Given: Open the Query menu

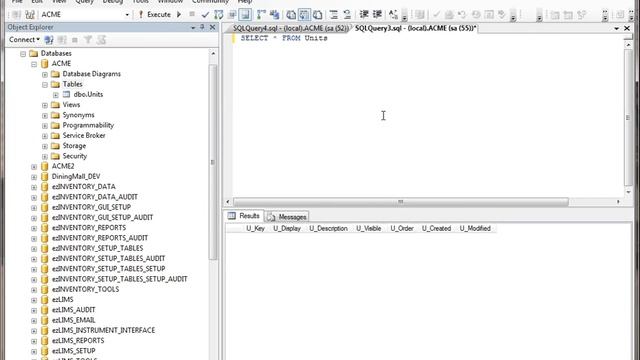Looking at the screenshot, I should [84, 2].
